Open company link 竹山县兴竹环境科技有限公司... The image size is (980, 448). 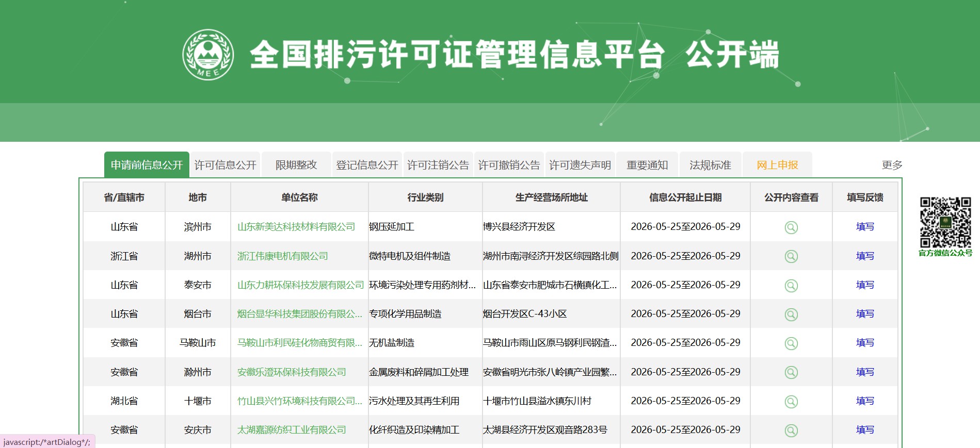[300, 401]
